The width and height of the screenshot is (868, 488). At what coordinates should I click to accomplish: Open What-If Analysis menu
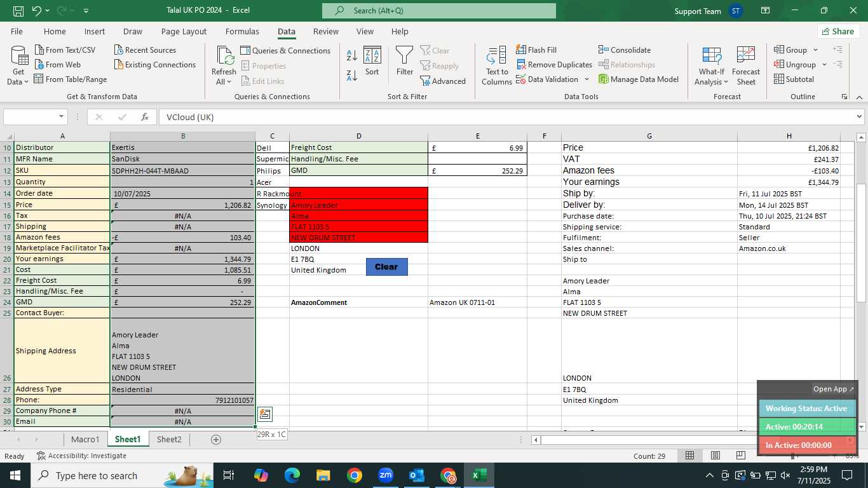coord(712,66)
